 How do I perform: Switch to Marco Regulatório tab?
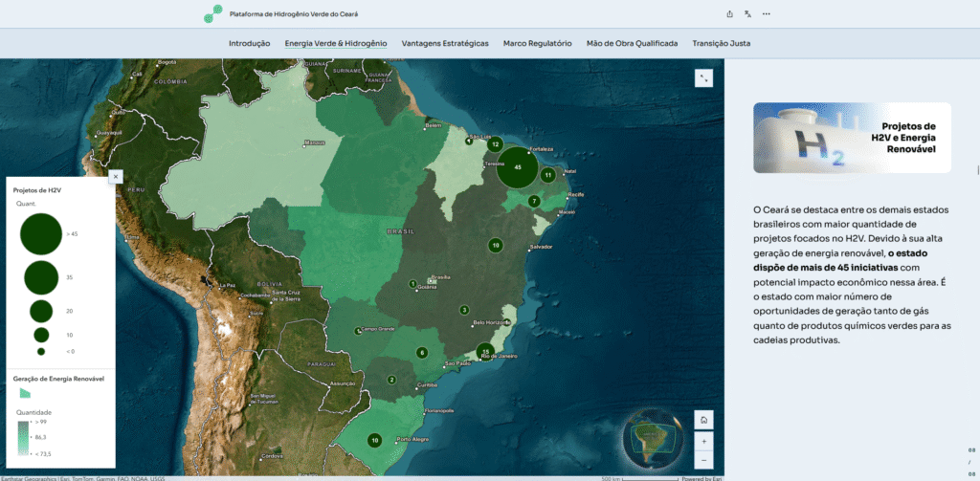tap(537, 43)
